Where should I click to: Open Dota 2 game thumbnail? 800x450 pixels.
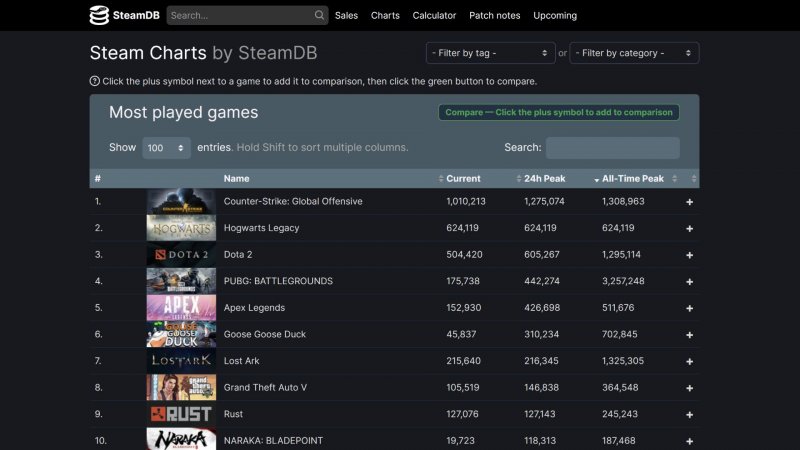[x=181, y=254]
